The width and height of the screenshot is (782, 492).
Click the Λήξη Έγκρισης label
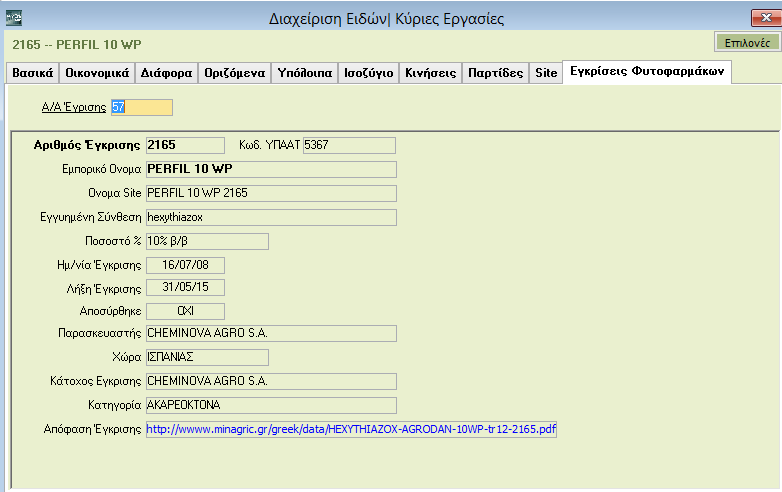click(x=104, y=289)
